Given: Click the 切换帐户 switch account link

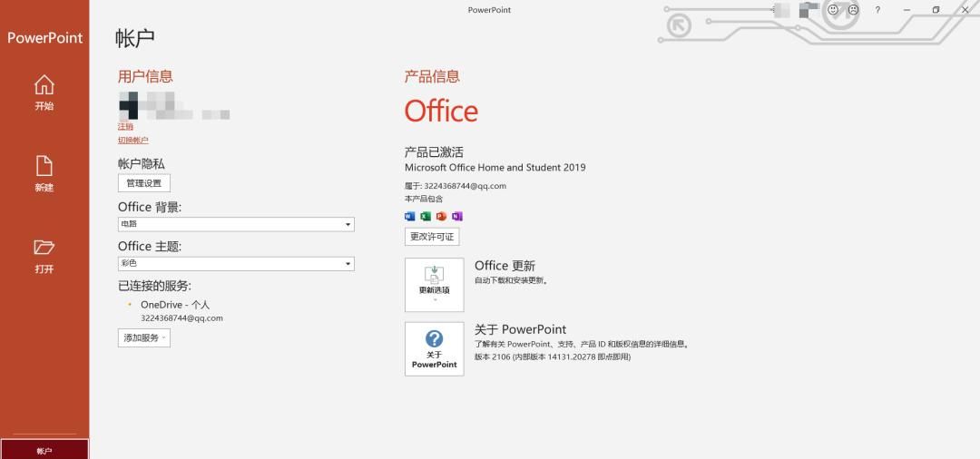Looking at the screenshot, I should coord(133,141).
